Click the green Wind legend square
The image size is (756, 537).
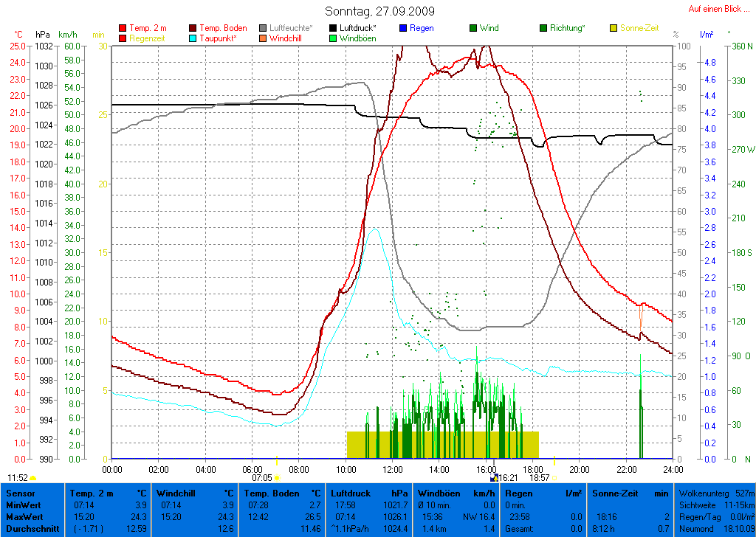click(x=473, y=28)
